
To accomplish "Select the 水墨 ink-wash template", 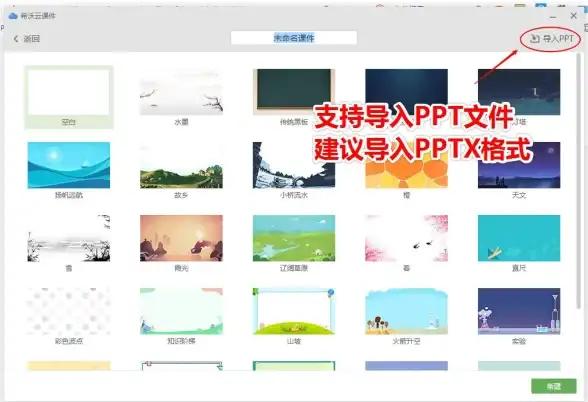I will click(181, 92).
